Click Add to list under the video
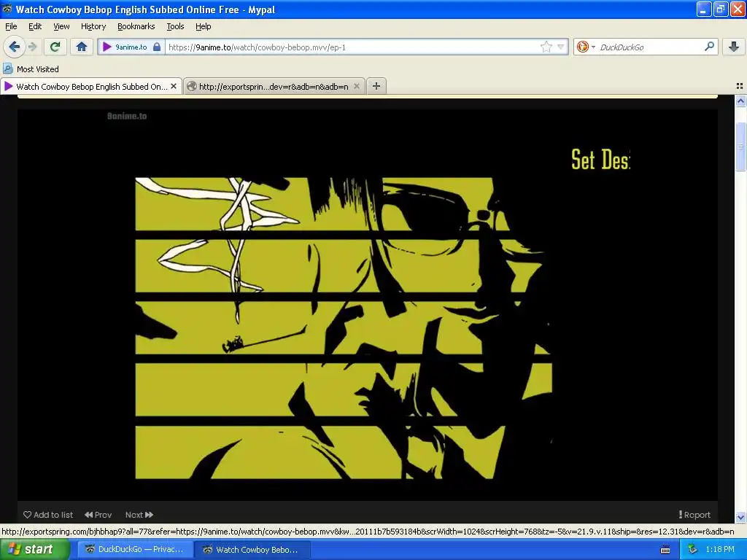 coord(48,515)
